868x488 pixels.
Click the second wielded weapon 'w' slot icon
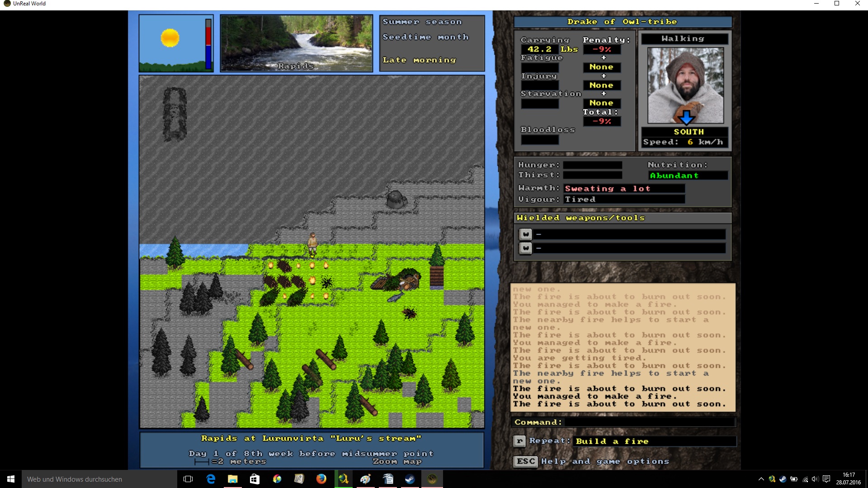(525, 248)
